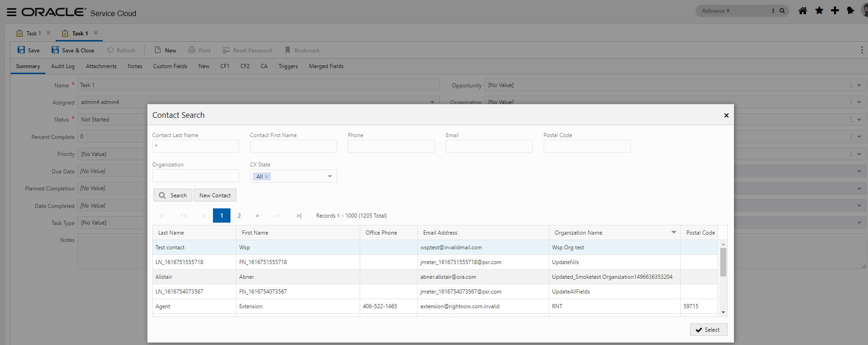The image size is (868, 345).
Task: Click the Save disk icon
Action: pos(21,50)
